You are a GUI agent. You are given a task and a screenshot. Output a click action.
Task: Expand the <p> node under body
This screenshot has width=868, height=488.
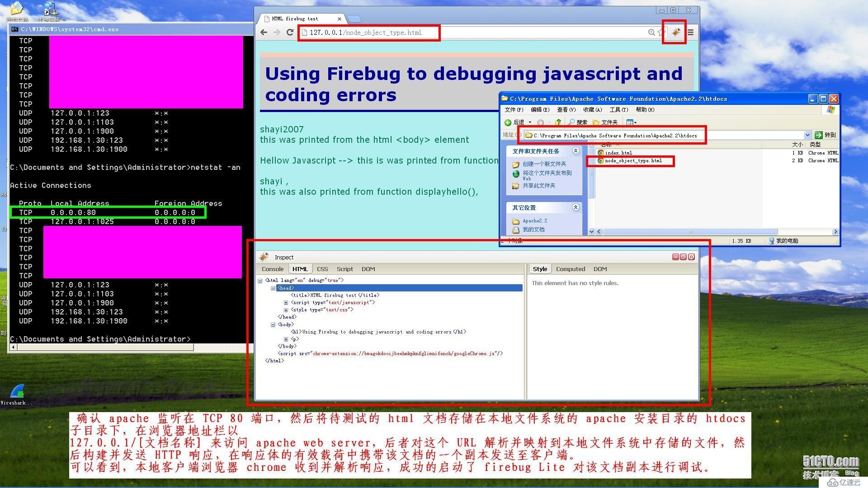coord(286,339)
